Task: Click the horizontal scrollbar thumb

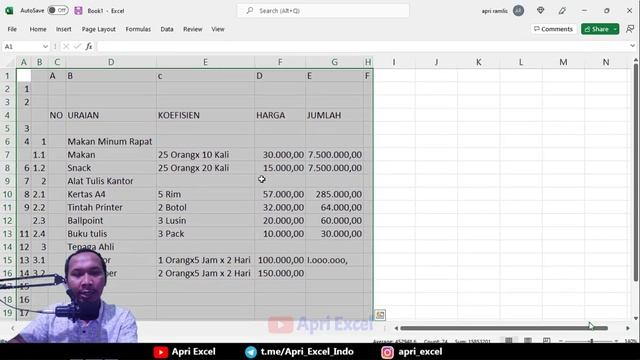Action: click(504, 328)
